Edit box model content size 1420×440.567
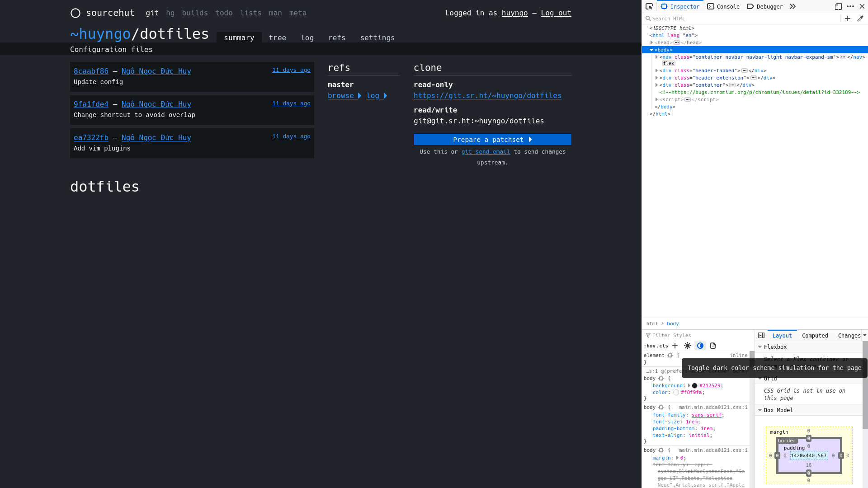The height and width of the screenshot is (488, 868). [x=809, y=455]
